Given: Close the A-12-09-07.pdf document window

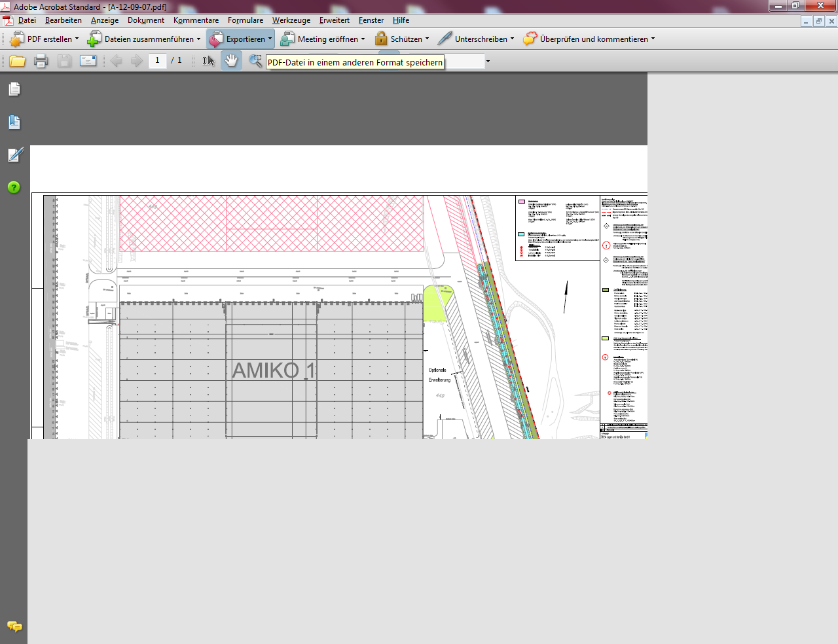Looking at the screenshot, I should tap(831, 21).
